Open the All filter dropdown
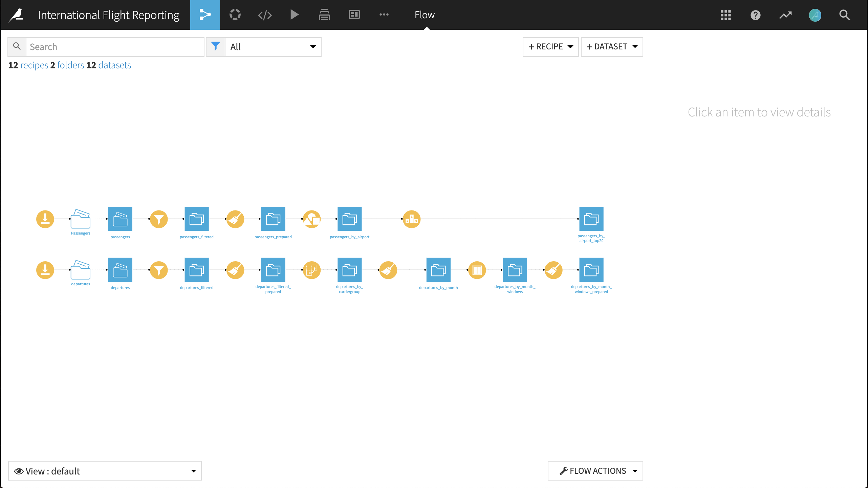This screenshot has width=868, height=488. [273, 47]
